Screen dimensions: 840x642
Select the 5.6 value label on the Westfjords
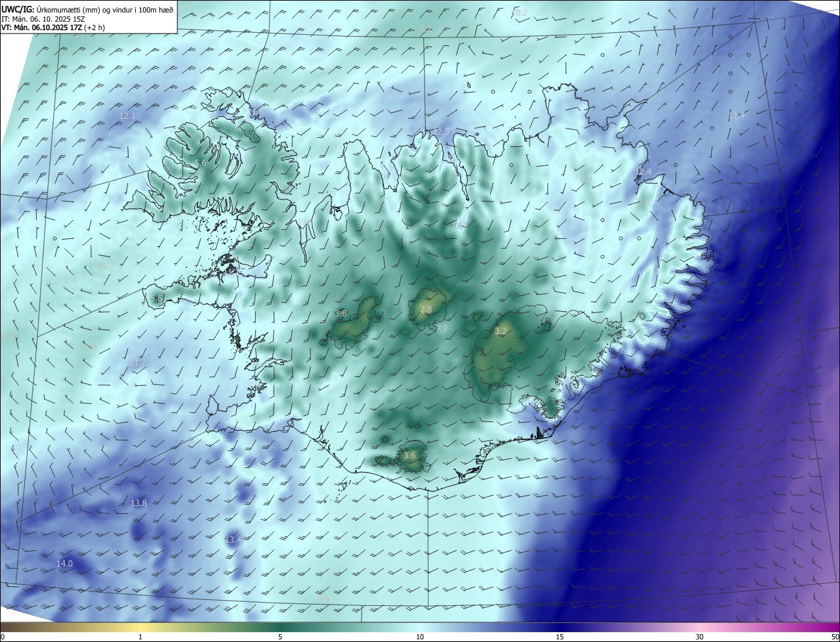tap(200, 163)
